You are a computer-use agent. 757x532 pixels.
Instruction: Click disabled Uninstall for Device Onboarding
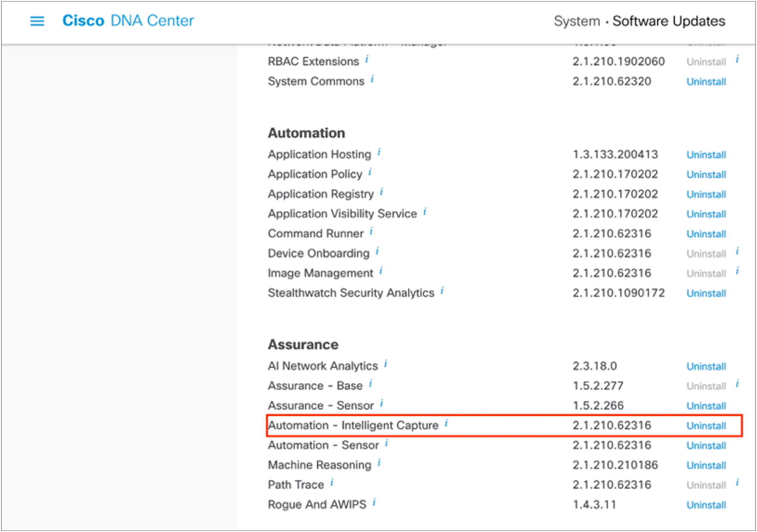coord(706,254)
